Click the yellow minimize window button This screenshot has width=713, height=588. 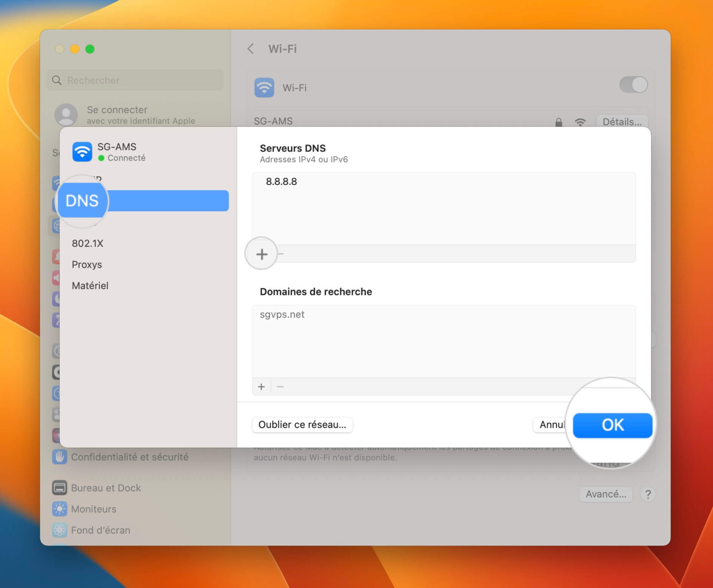point(75,49)
